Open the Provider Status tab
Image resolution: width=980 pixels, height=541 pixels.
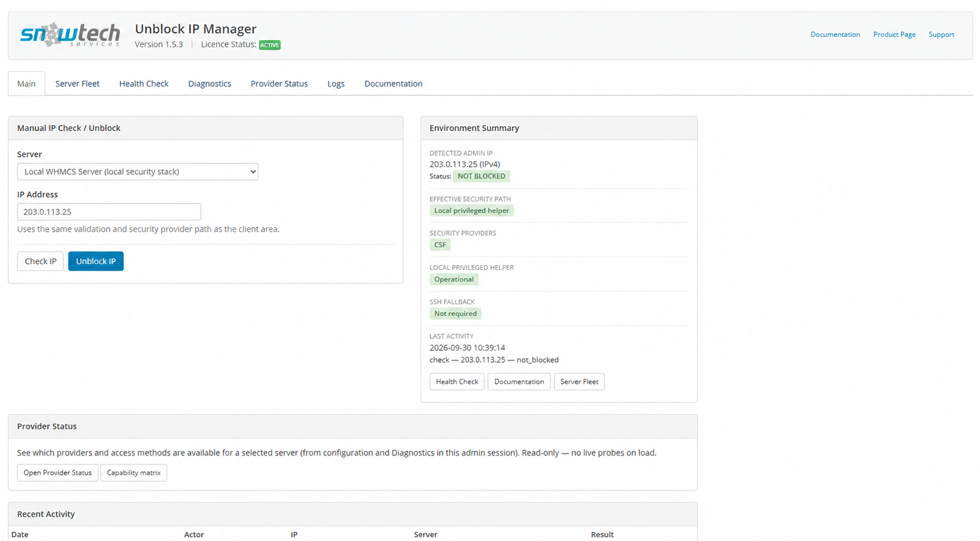coord(279,84)
